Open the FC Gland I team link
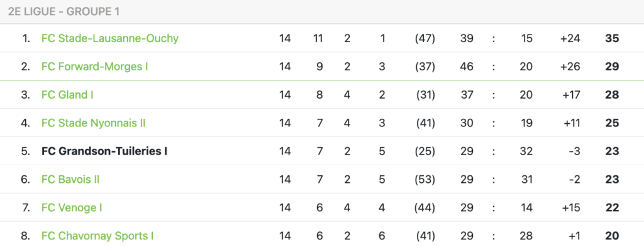644x247 pixels. pos(67,95)
